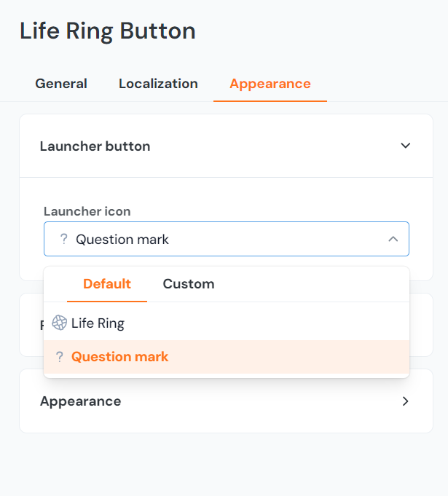The width and height of the screenshot is (448, 496).
Task: Switch to the Localization tab
Action: click(x=158, y=84)
